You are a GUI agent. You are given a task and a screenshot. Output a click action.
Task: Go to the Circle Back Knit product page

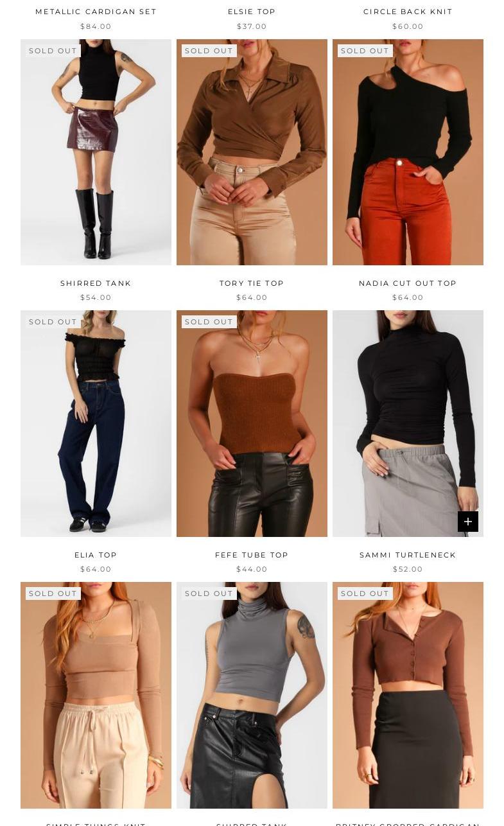(408, 12)
